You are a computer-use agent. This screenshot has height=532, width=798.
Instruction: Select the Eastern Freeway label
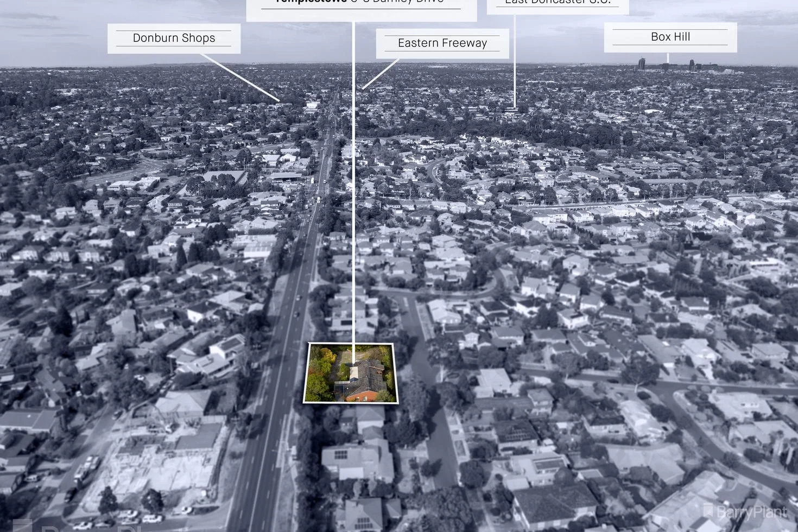(x=442, y=43)
